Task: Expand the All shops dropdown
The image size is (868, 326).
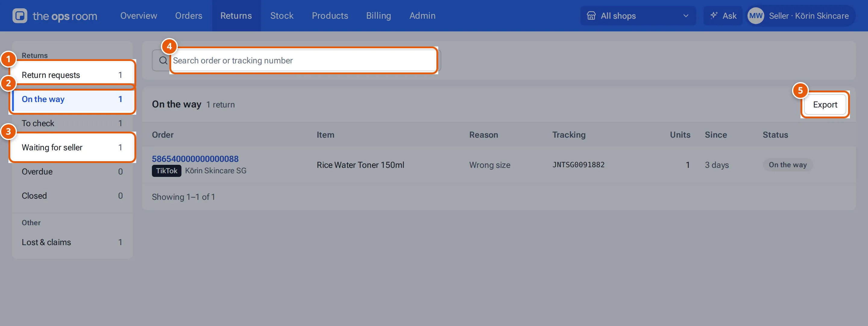Action: pyautogui.click(x=638, y=15)
